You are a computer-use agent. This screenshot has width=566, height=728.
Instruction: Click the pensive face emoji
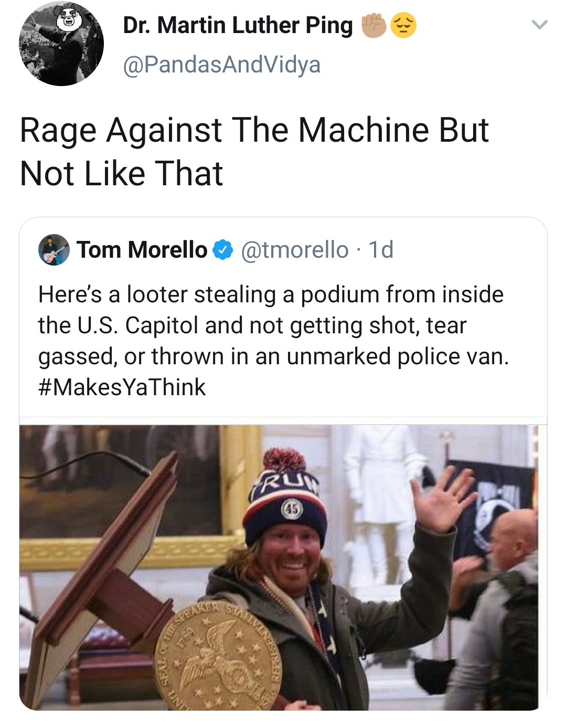403,25
